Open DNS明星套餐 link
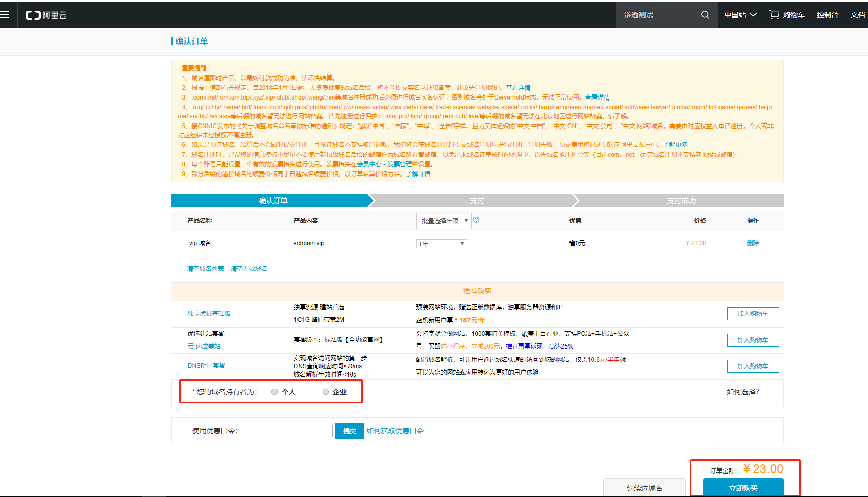 tap(206, 366)
